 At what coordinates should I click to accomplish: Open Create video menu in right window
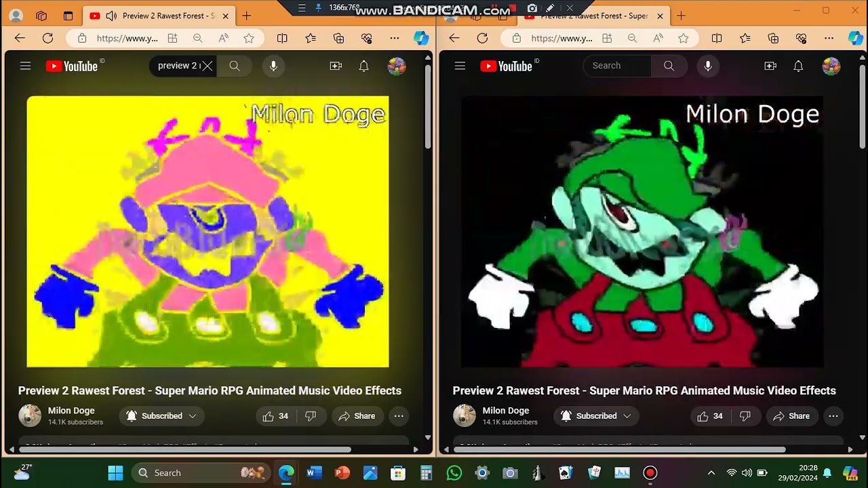(x=770, y=66)
